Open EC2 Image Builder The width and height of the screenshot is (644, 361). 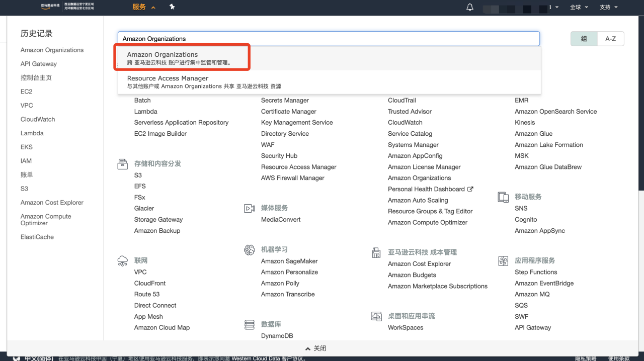(160, 134)
